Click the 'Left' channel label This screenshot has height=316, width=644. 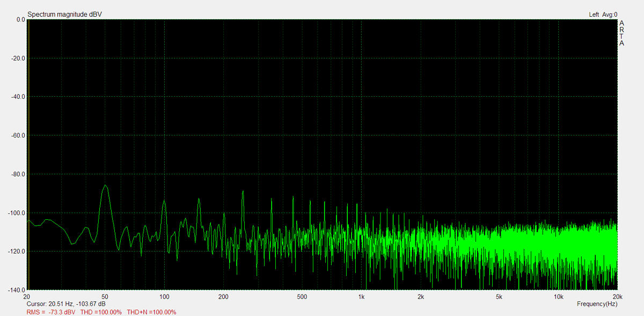click(x=594, y=15)
